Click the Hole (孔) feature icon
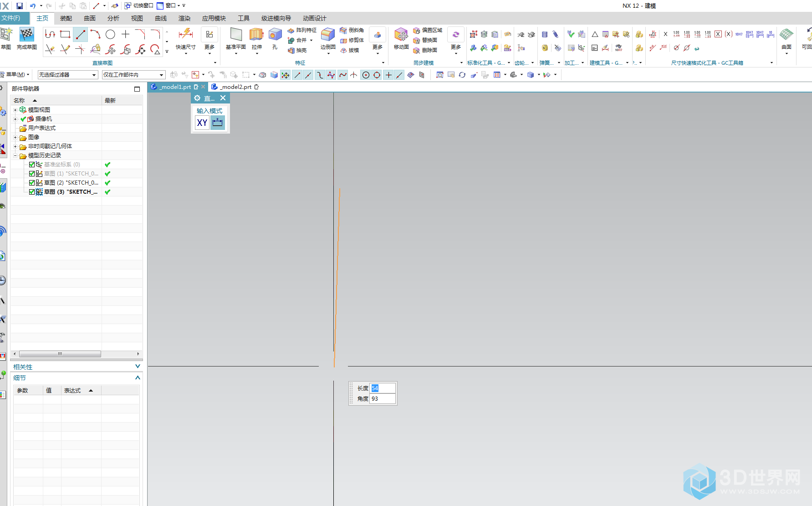 coord(275,34)
